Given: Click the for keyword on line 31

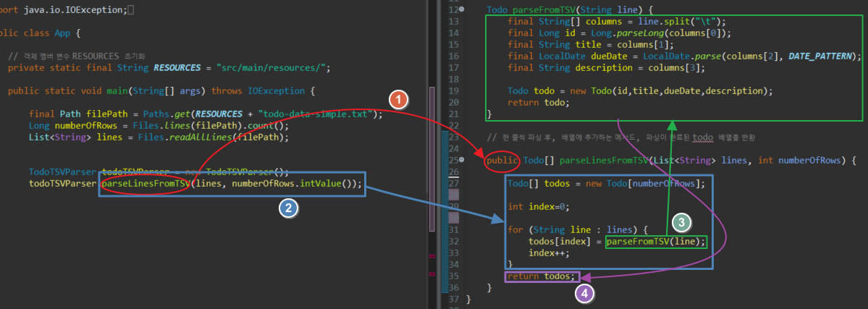Looking at the screenshot, I should pyautogui.click(x=515, y=229).
